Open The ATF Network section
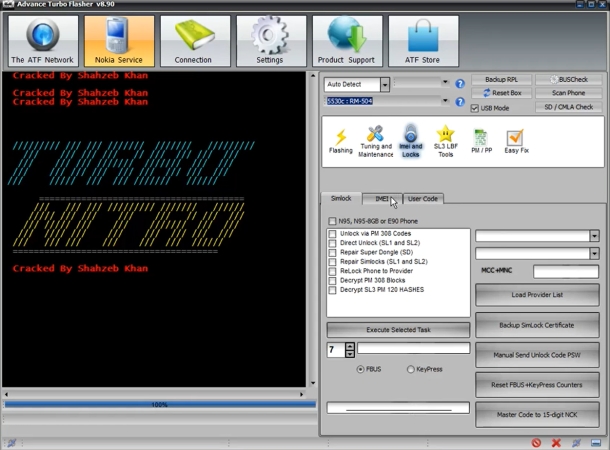Image resolution: width=610 pixels, height=450 pixels. point(43,41)
